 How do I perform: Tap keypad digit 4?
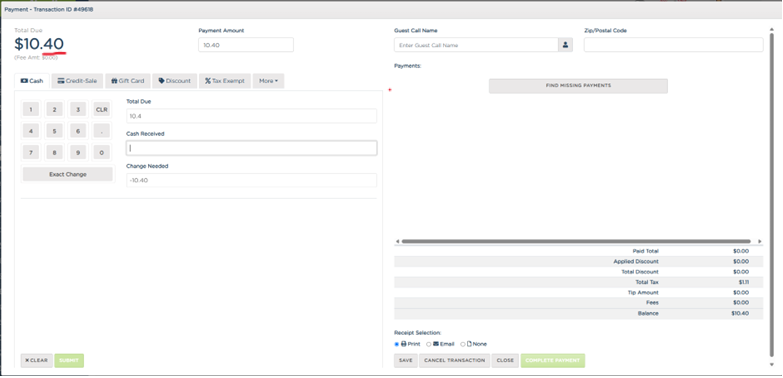pyautogui.click(x=31, y=131)
